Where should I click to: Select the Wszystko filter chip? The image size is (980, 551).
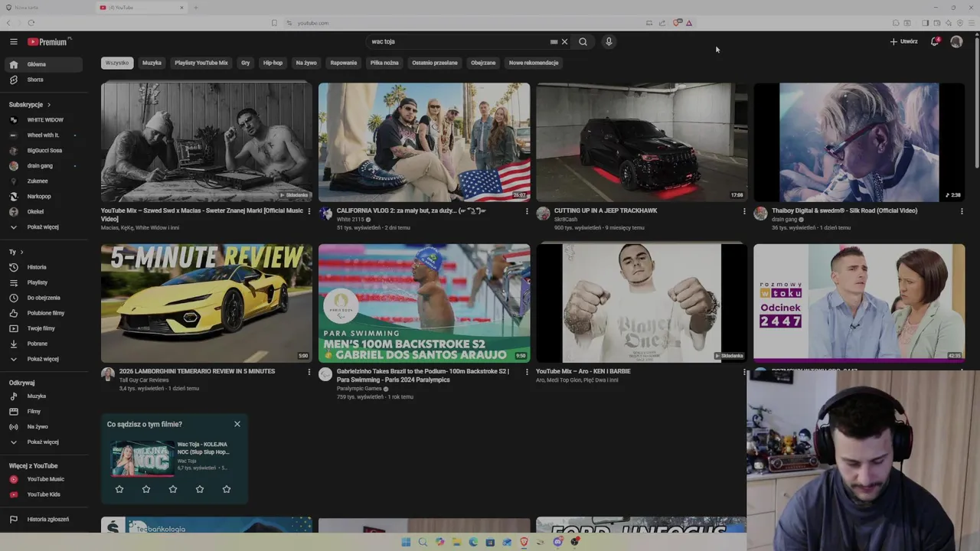[x=117, y=63]
